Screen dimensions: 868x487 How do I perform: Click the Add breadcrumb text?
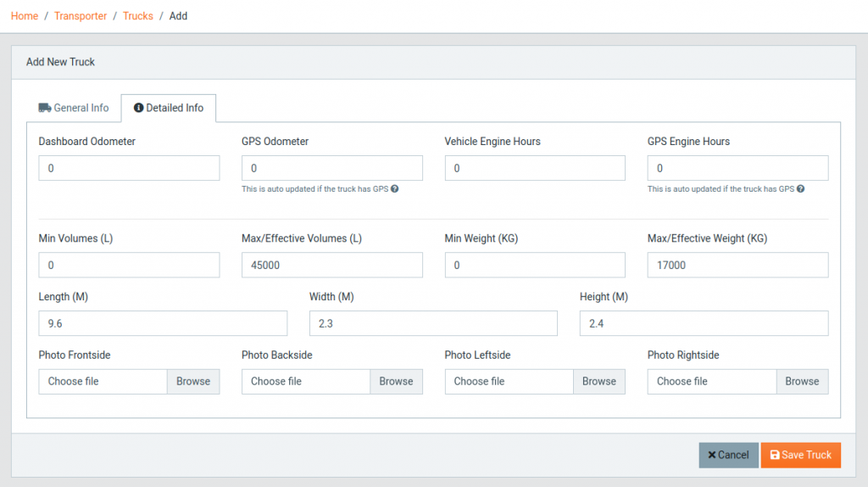[178, 16]
